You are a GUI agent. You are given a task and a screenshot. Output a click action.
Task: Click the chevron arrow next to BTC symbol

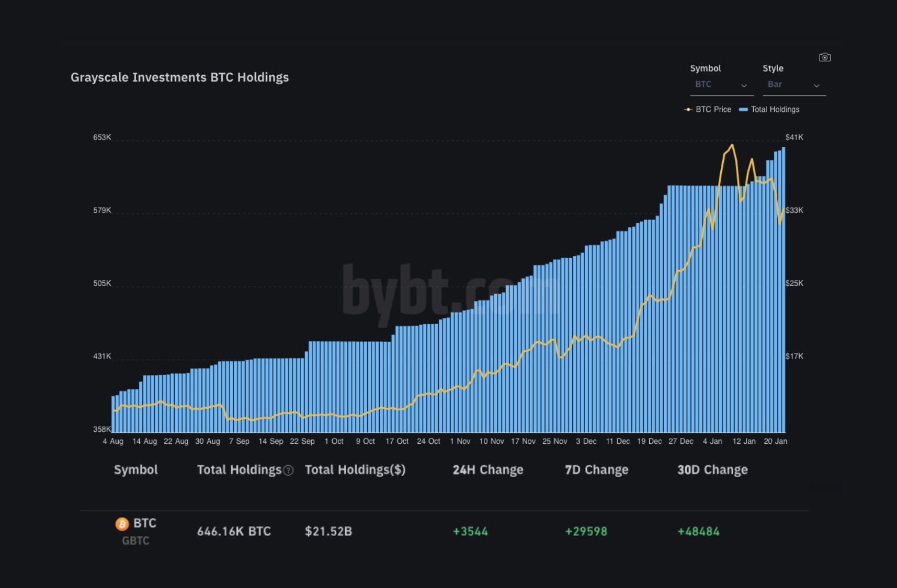pyautogui.click(x=745, y=85)
